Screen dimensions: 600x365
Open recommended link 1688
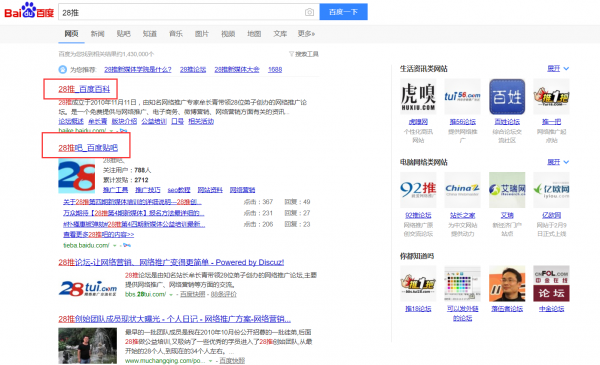click(x=275, y=70)
